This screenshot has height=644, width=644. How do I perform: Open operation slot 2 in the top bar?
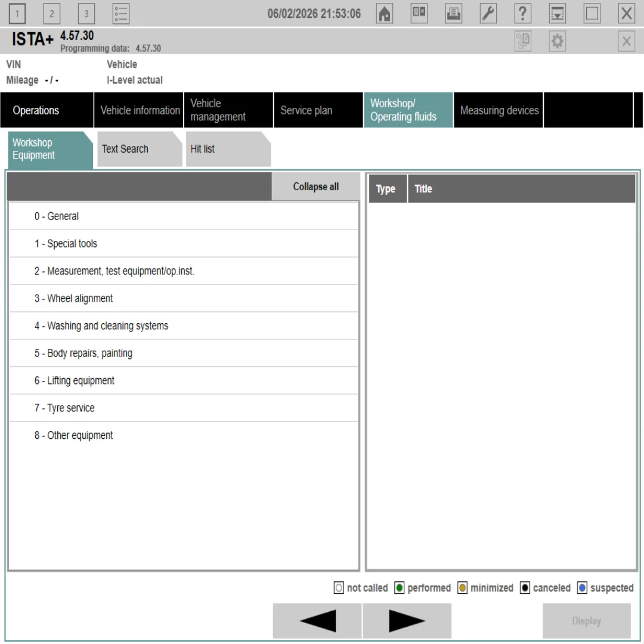tap(52, 14)
